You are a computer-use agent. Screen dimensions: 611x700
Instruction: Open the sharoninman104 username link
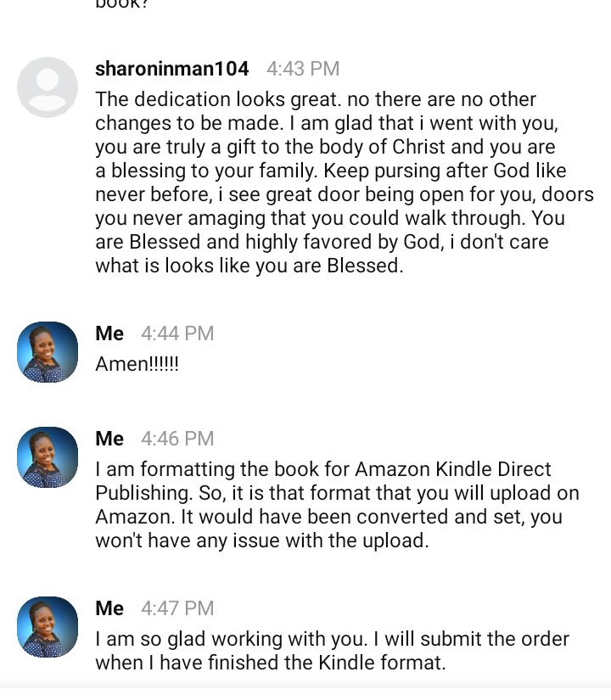[172, 69]
